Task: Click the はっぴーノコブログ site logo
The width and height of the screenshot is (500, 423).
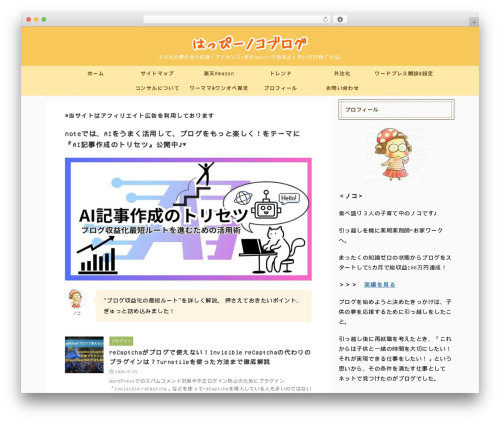Action: tap(250, 44)
